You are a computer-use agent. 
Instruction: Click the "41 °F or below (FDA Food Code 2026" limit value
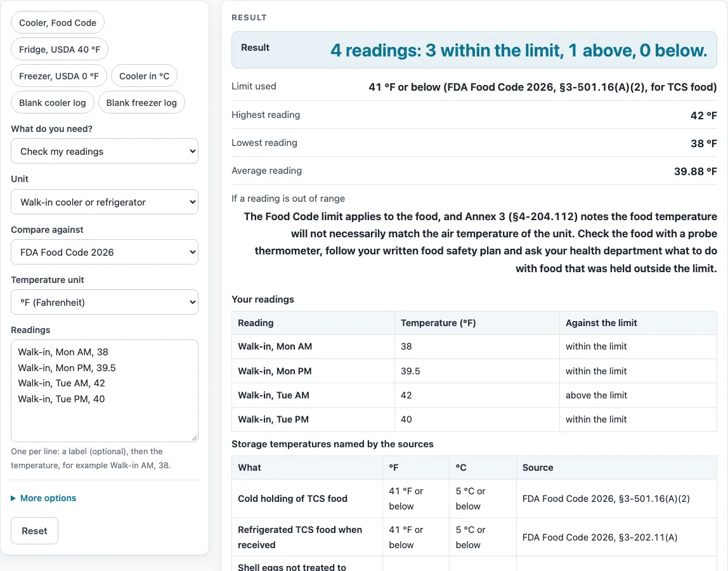543,87
